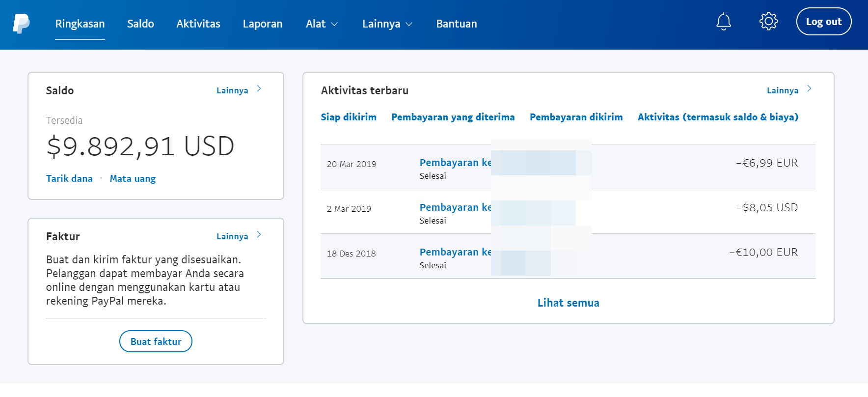Select Pembayaran yang diterima filter tab

453,117
